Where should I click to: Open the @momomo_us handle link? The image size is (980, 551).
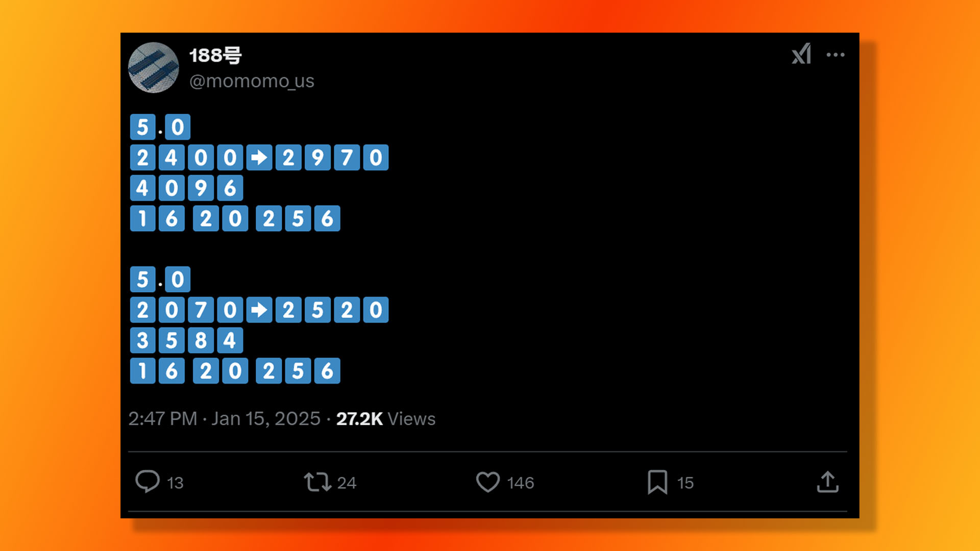[x=252, y=81]
